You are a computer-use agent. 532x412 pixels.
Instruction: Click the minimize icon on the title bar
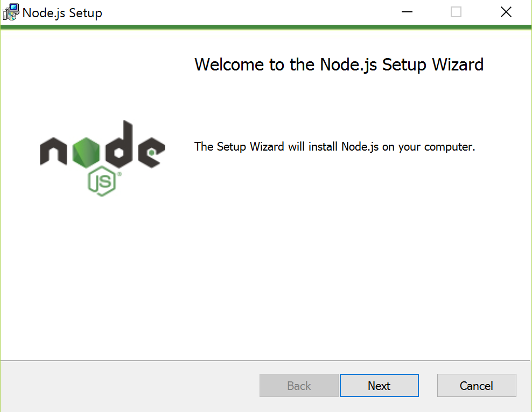(x=407, y=12)
